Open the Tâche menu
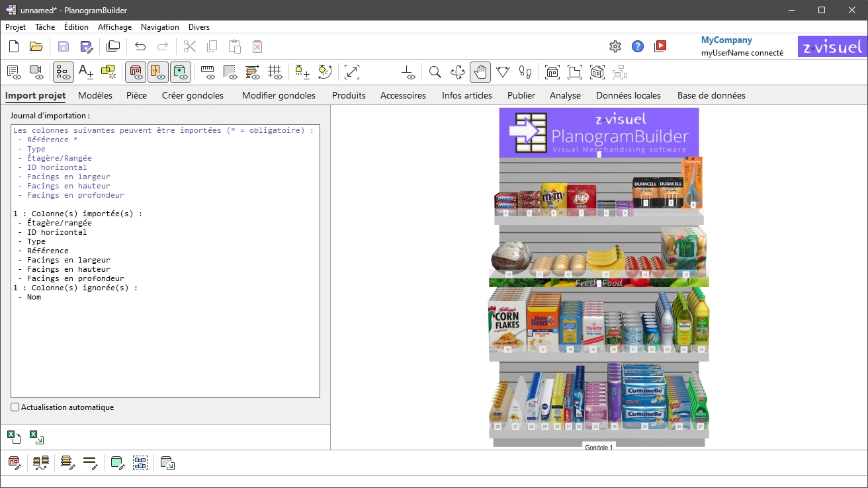The image size is (868, 488). (x=45, y=27)
